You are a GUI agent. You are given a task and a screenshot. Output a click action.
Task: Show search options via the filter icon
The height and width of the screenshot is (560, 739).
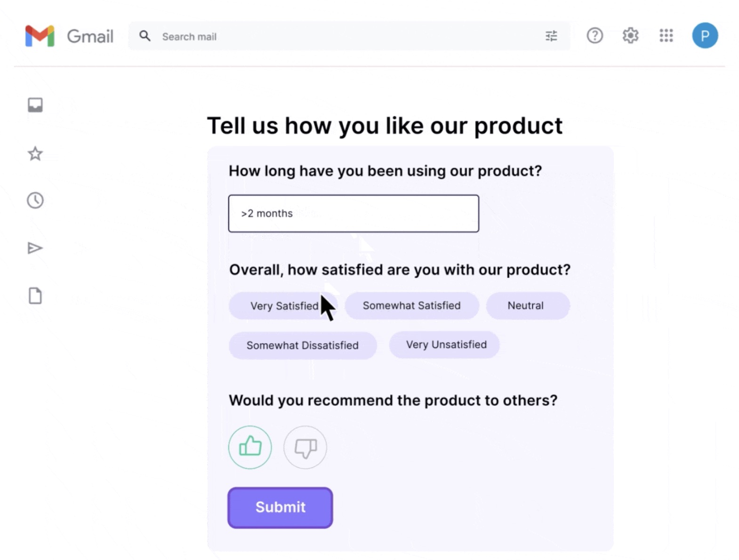point(551,36)
